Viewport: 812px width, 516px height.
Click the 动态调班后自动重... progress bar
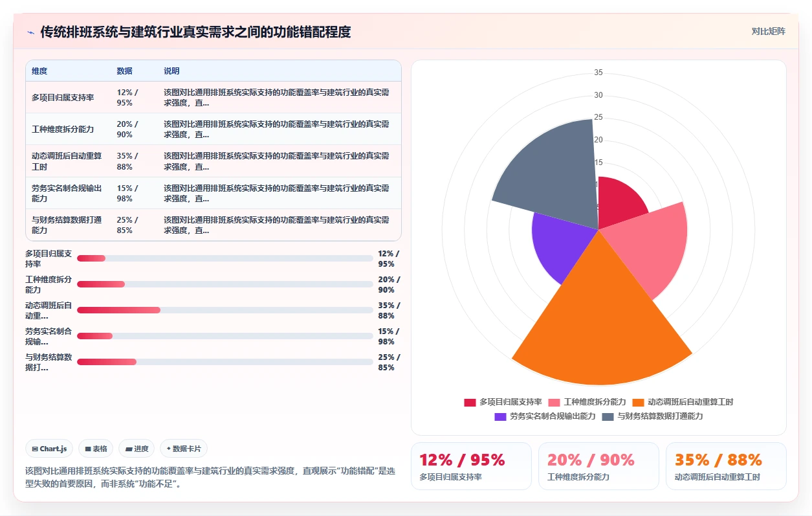225,310
